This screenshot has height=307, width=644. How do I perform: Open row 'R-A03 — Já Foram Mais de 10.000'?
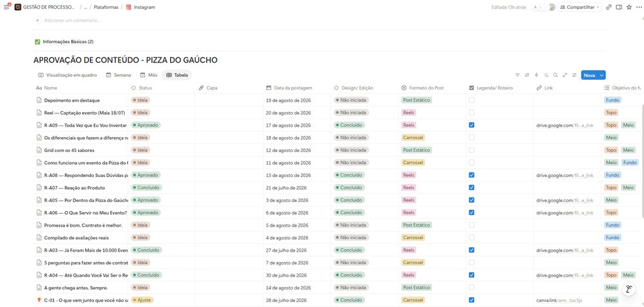point(86,250)
